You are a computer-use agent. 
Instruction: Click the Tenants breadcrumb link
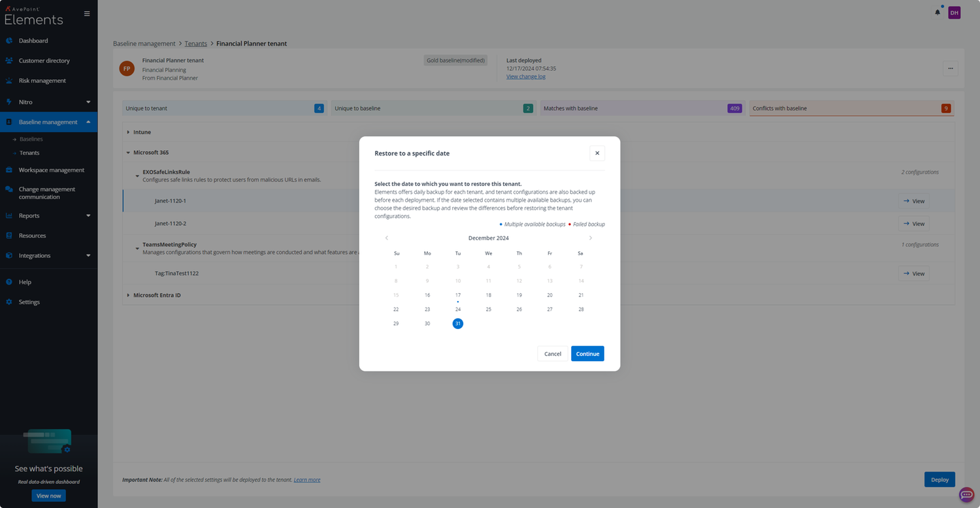[x=196, y=44]
